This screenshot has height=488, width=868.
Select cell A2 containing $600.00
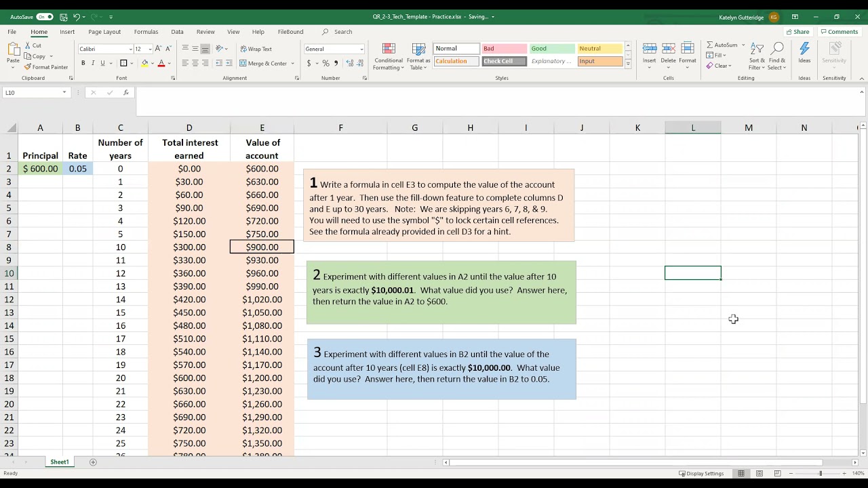point(40,169)
